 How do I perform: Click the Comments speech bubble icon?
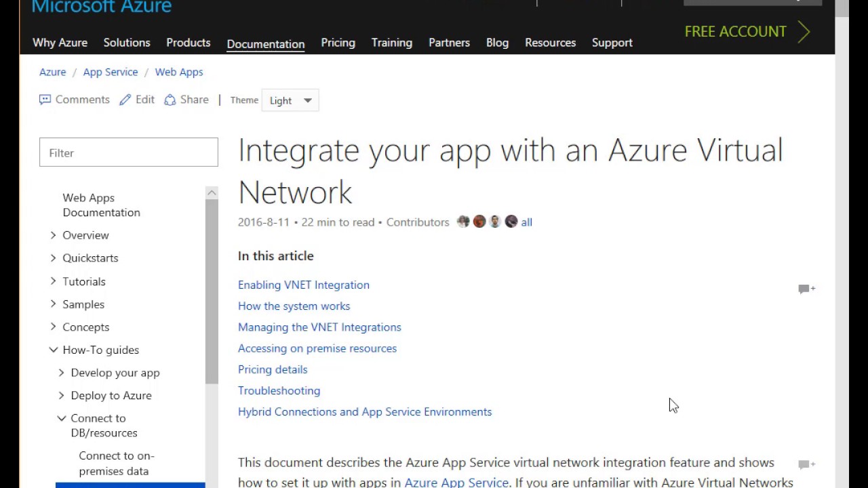(45, 100)
